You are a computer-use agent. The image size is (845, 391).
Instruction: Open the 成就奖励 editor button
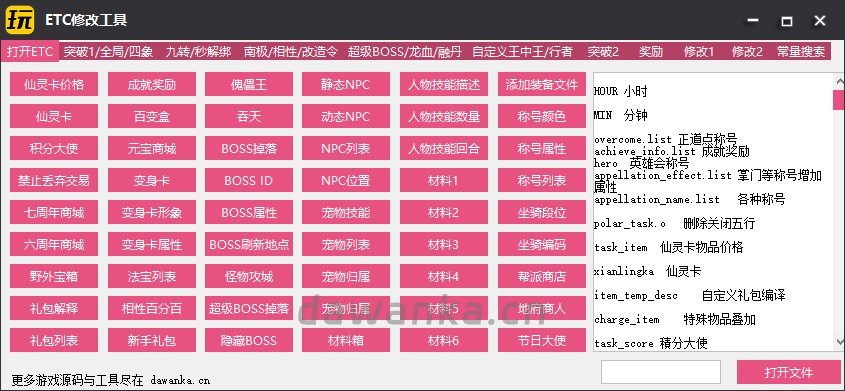pyautogui.click(x=152, y=85)
